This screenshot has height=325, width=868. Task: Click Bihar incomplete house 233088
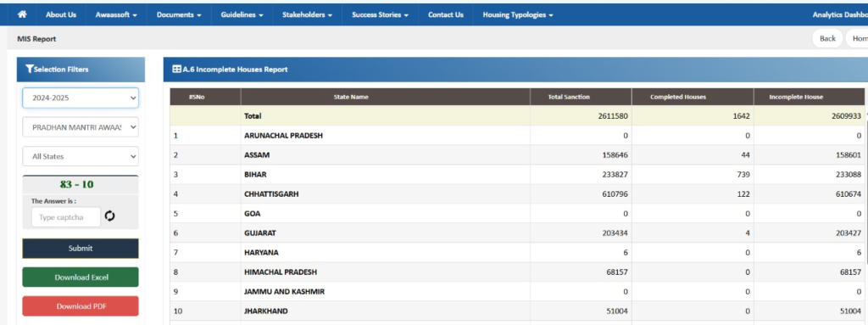[x=849, y=175]
